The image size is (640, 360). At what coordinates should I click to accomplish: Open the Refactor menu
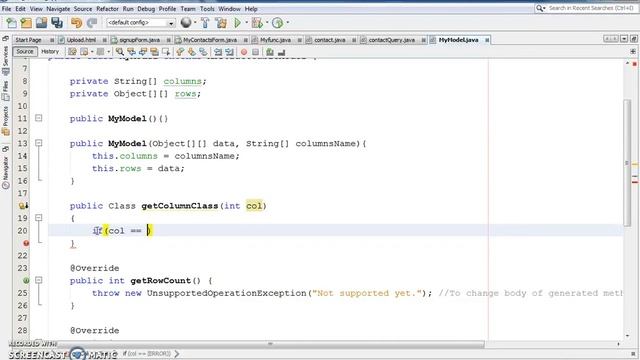[107, 9]
